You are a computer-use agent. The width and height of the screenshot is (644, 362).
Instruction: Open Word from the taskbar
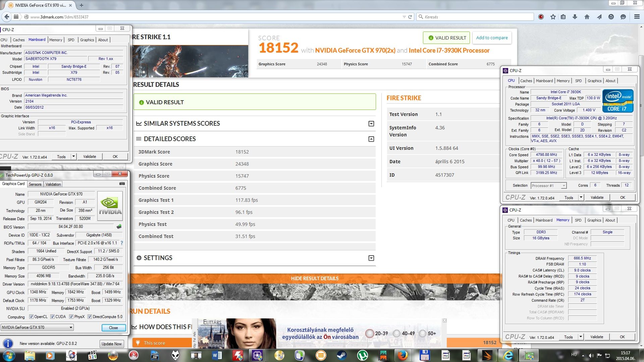217,355
